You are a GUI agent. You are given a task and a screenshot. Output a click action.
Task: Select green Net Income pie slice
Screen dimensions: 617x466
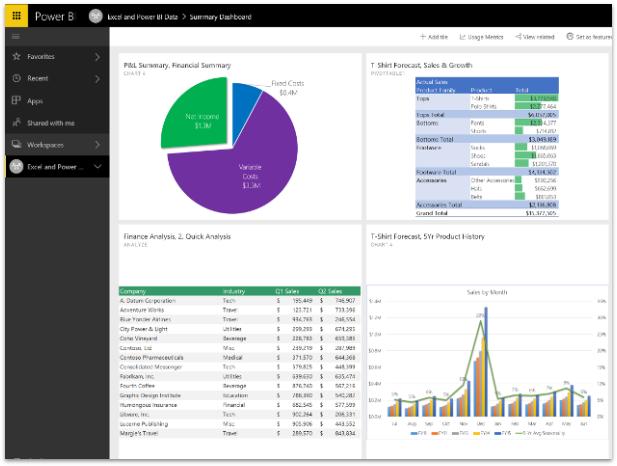coord(195,113)
